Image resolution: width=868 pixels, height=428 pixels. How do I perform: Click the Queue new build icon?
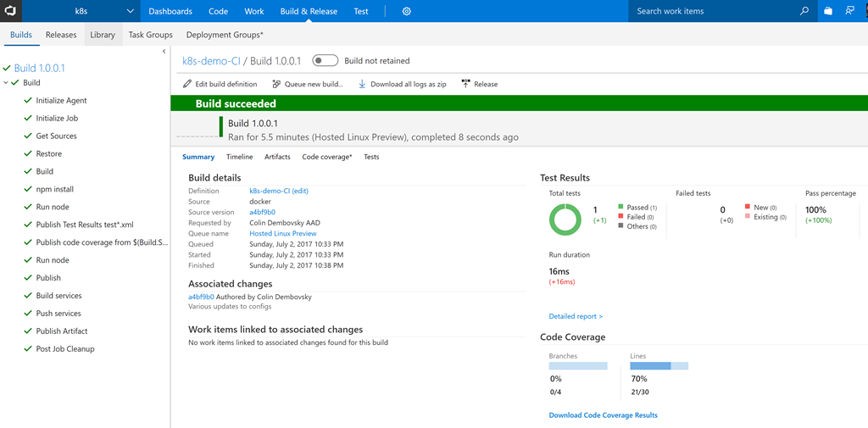tap(276, 85)
